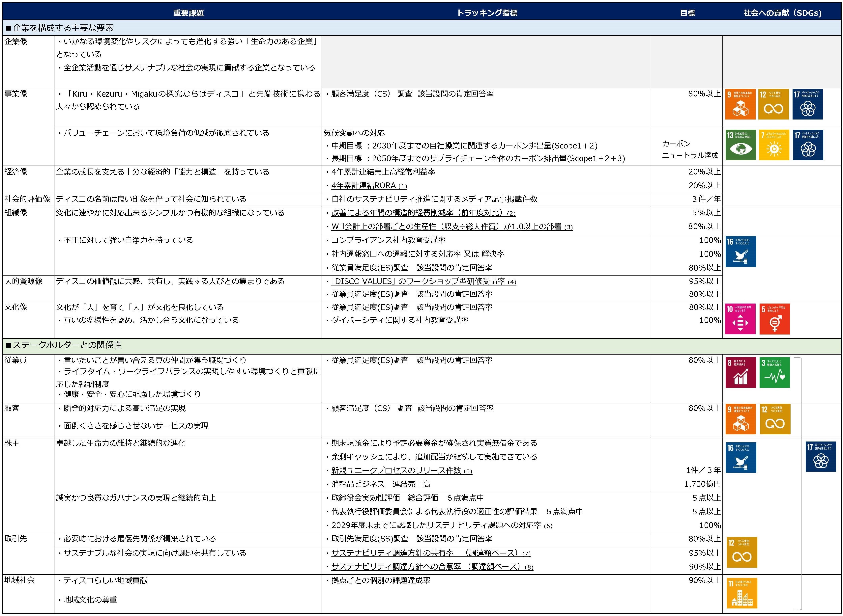Open Will会計上の部署ごとの生産性 (3) link
This screenshot has height=616, width=843.
tap(452, 227)
